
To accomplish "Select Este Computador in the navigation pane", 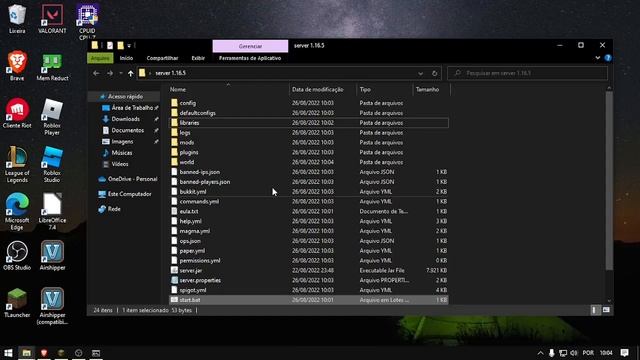I will [x=129, y=194].
